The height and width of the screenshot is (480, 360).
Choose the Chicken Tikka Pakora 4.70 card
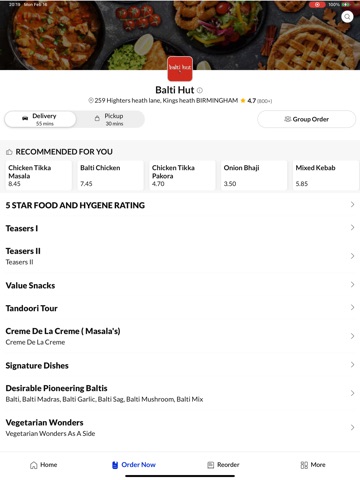(x=182, y=176)
